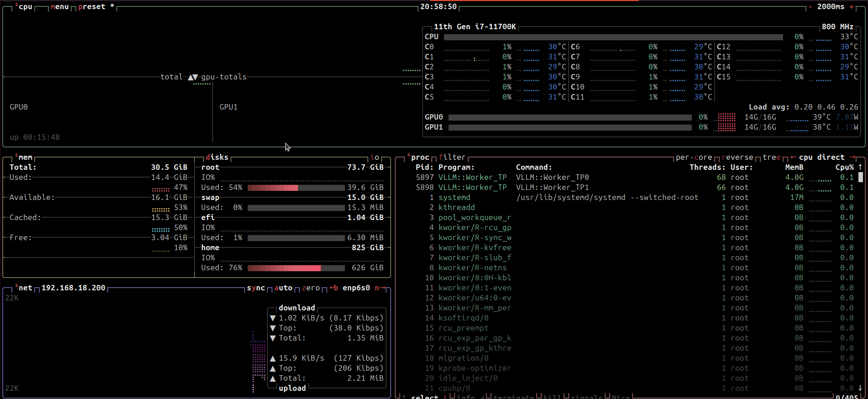The image size is (868, 399).
Task: Click zero to reset net totals
Action: (x=311, y=288)
